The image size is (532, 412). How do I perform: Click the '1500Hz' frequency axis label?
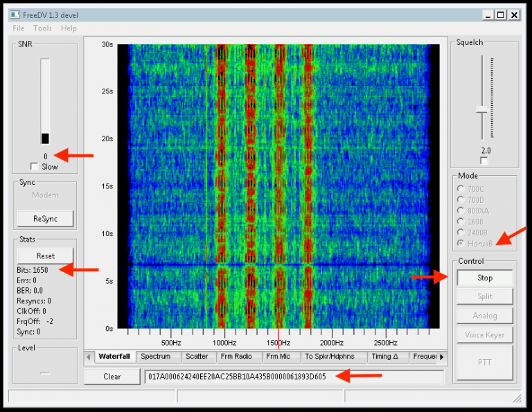click(278, 343)
